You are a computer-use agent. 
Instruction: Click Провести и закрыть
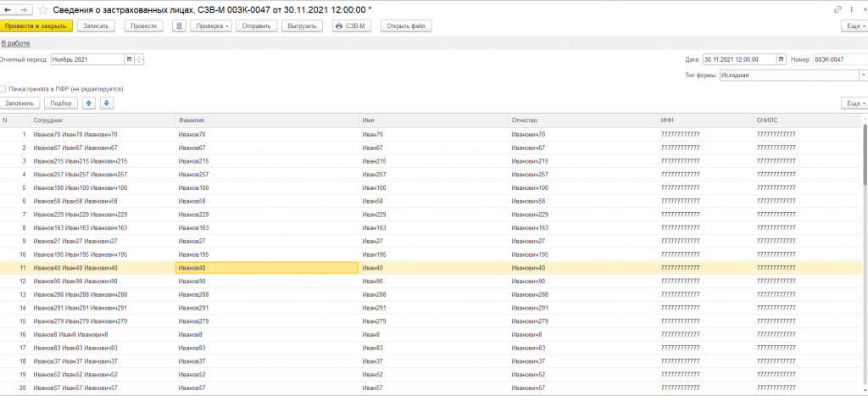[36, 26]
